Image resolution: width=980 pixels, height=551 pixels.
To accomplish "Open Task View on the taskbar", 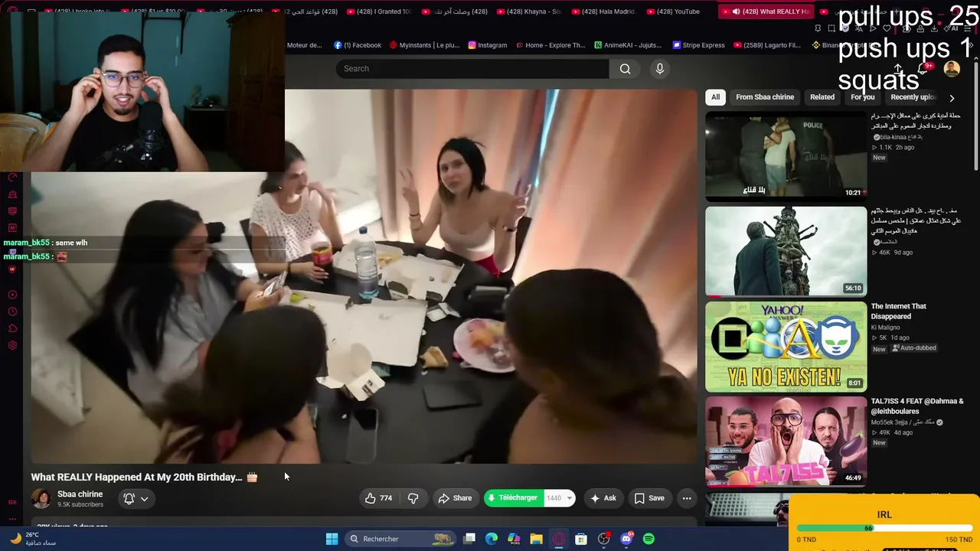I will pos(469,539).
